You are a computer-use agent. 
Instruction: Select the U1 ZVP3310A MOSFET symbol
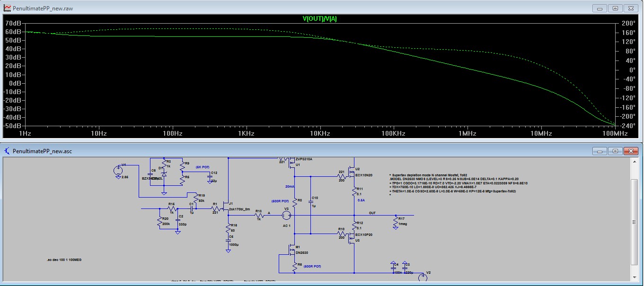(x=292, y=163)
